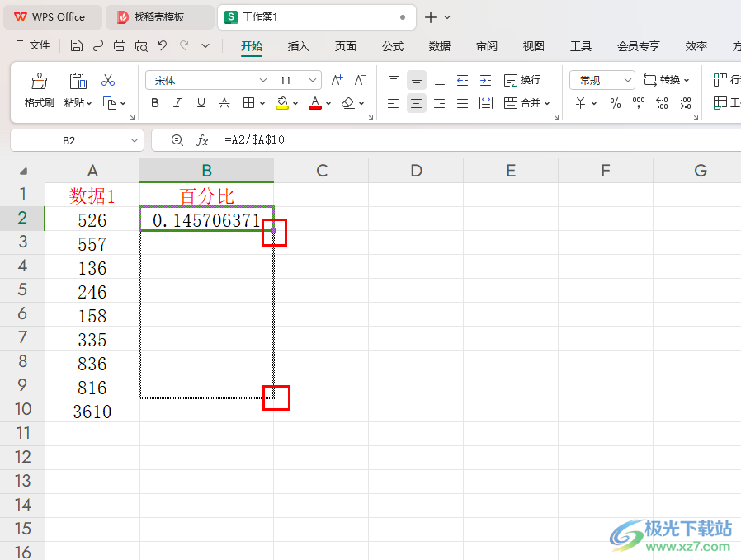
Task: Align text to bottom of cell
Action: (x=440, y=80)
